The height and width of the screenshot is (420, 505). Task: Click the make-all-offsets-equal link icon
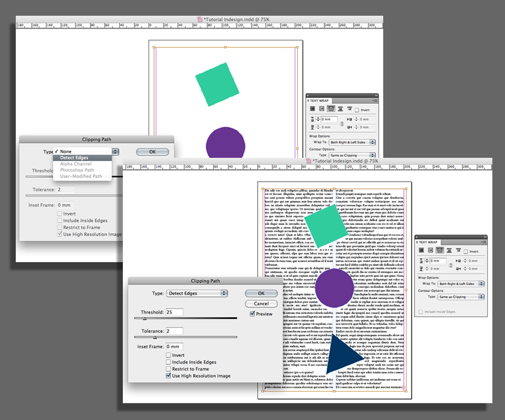(x=451, y=265)
